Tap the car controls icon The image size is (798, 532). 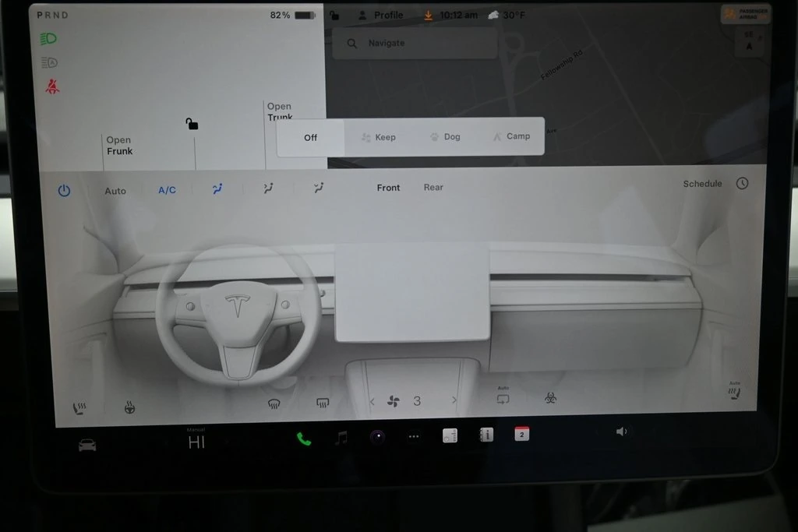point(87,445)
